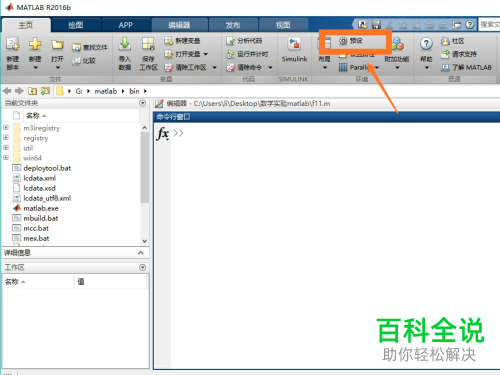Select matlab.exe in file list
The height and width of the screenshot is (375, 500).
[41, 208]
